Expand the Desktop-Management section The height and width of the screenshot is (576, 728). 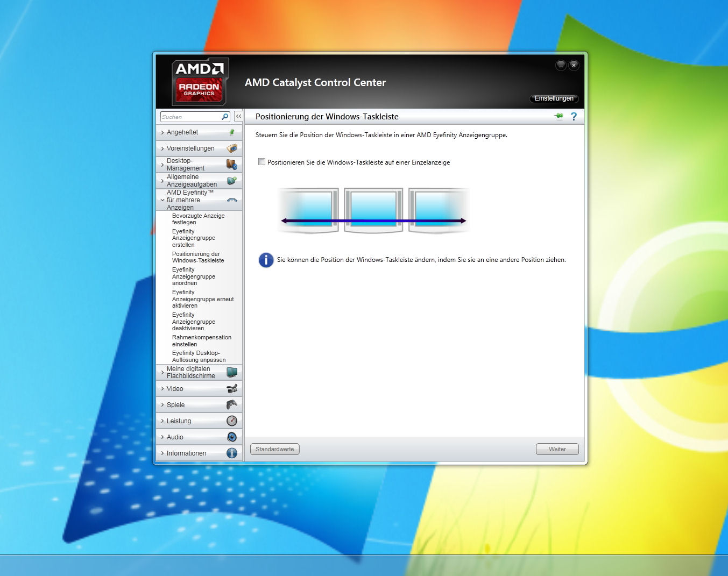pyautogui.click(x=200, y=165)
